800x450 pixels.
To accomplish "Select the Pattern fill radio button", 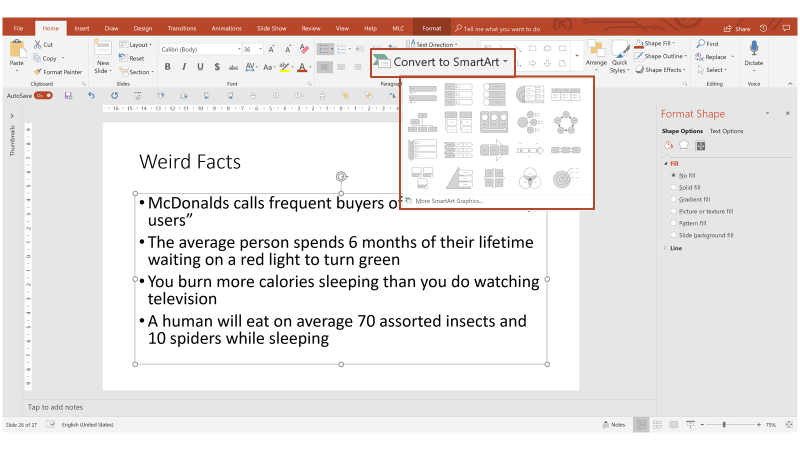I will tap(673, 223).
